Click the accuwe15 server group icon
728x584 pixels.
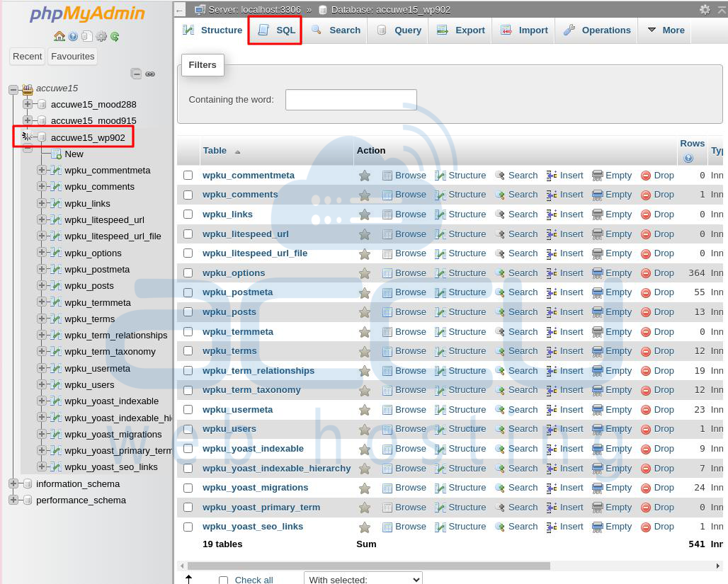pyautogui.click(x=28, y=88)
